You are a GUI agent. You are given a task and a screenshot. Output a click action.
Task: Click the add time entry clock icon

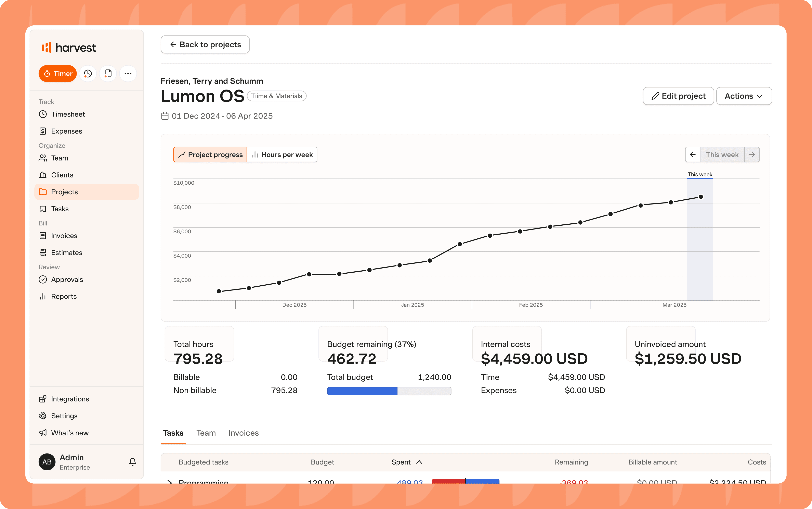[88, 73]
